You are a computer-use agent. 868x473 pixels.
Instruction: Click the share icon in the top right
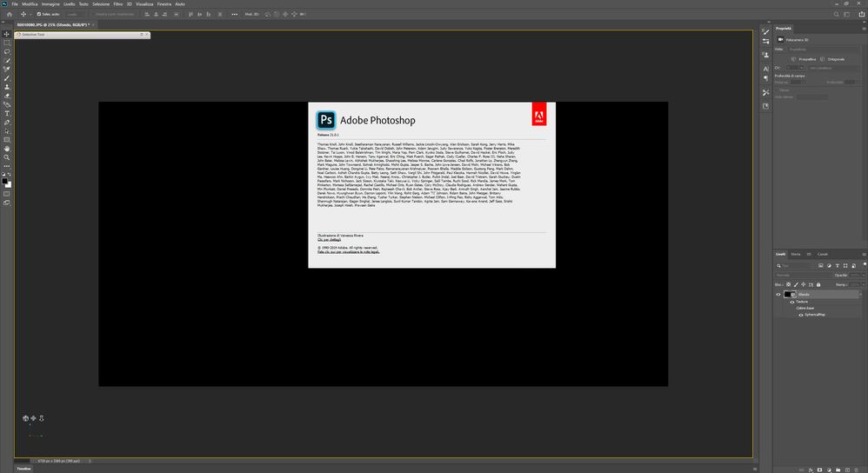(x=861, y=15)
